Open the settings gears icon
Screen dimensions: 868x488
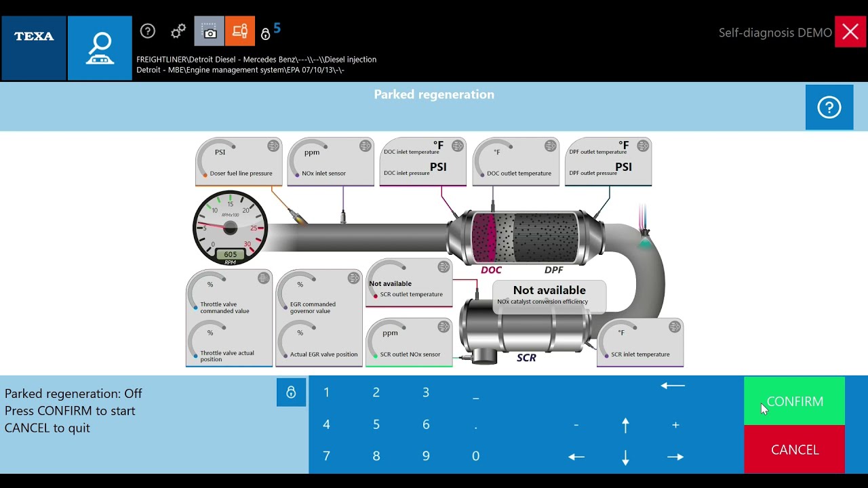point(178,31)
